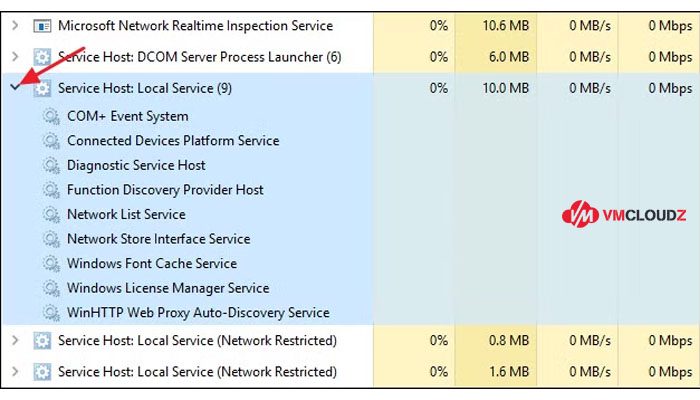
Task: Select Function Discovery Provider Host service
Action: pyautogui.click(x=165, y=190)
